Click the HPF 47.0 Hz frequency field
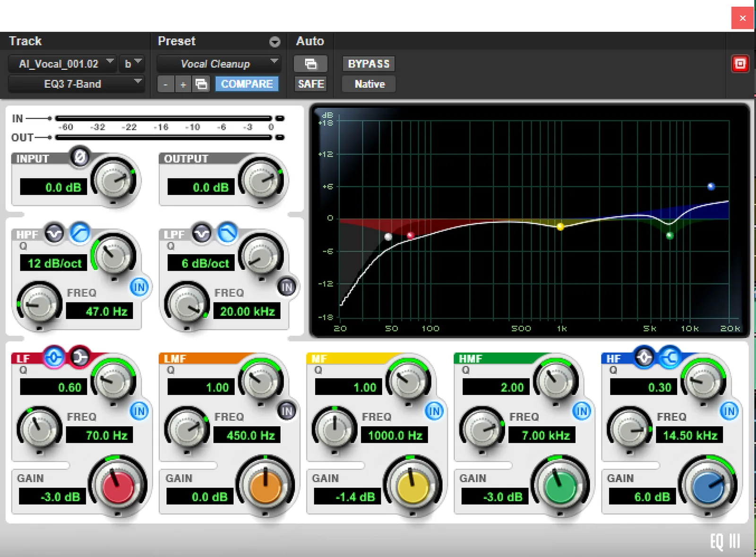This screenshot has height=557, width=756. click(99, 311)
